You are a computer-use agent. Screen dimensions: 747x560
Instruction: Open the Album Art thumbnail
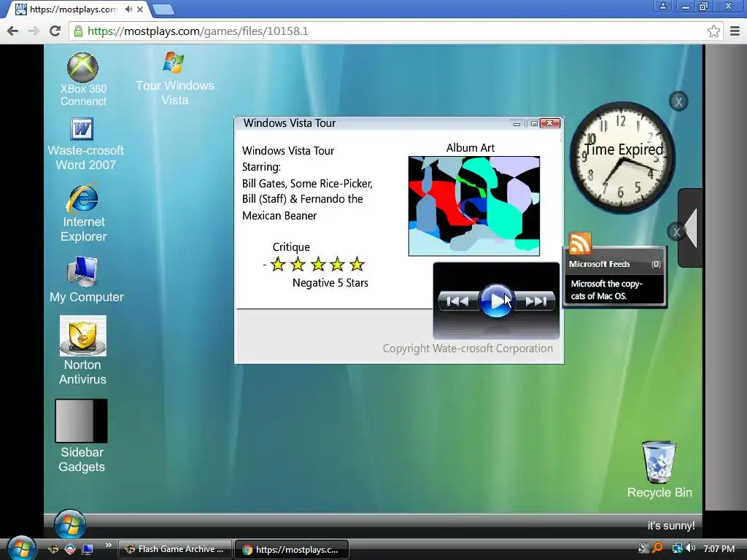[474, 206]
